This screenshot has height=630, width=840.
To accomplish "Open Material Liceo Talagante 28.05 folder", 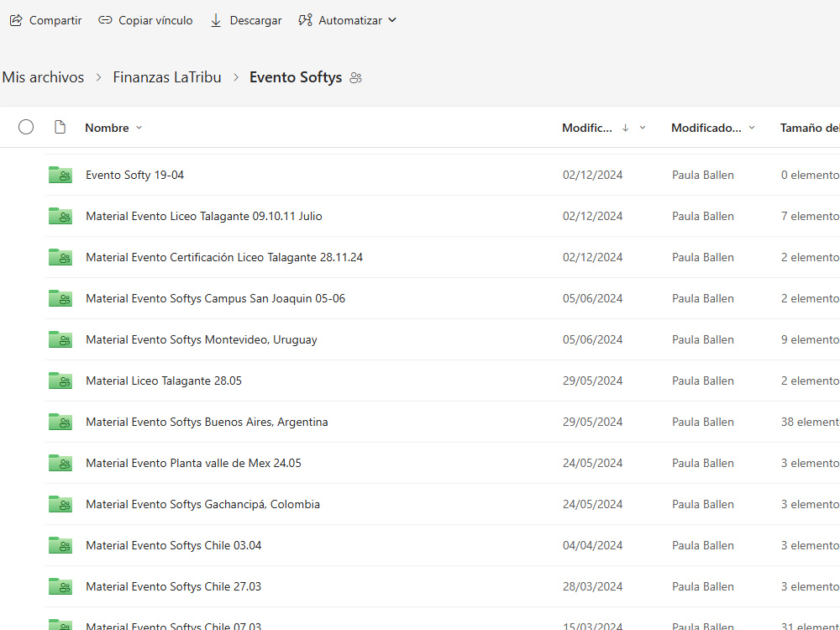I will tap(164, 381).
